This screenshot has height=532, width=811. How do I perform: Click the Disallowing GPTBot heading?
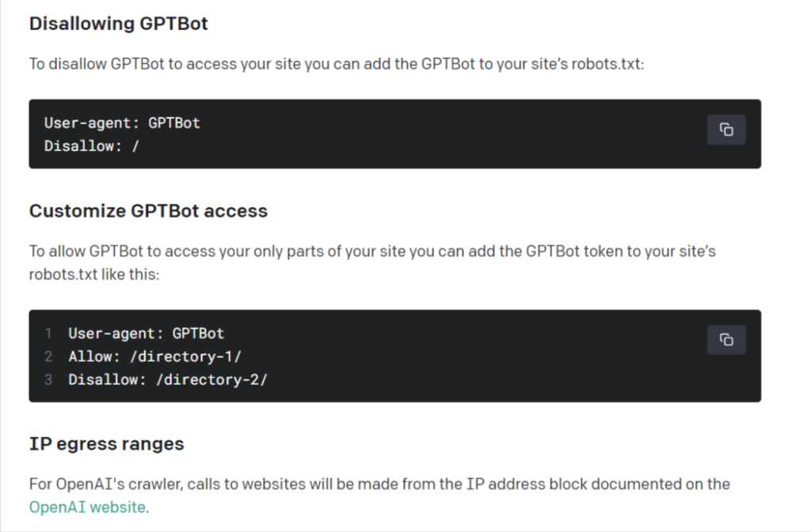pos(119,24)
